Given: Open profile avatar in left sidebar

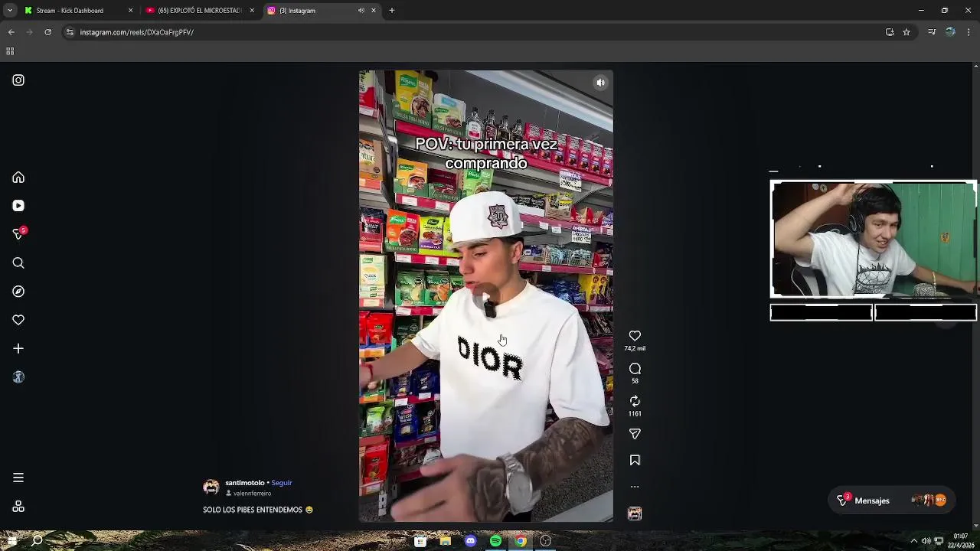Looking at the screenshot, I should coord(18,377).
